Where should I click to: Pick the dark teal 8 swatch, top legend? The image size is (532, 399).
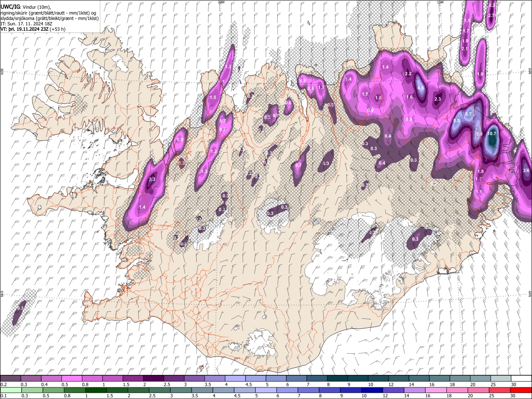point(337,379)
